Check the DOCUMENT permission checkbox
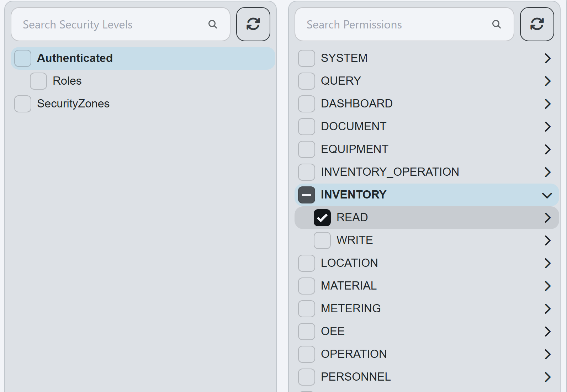The image size is (567, 392). 307,127
